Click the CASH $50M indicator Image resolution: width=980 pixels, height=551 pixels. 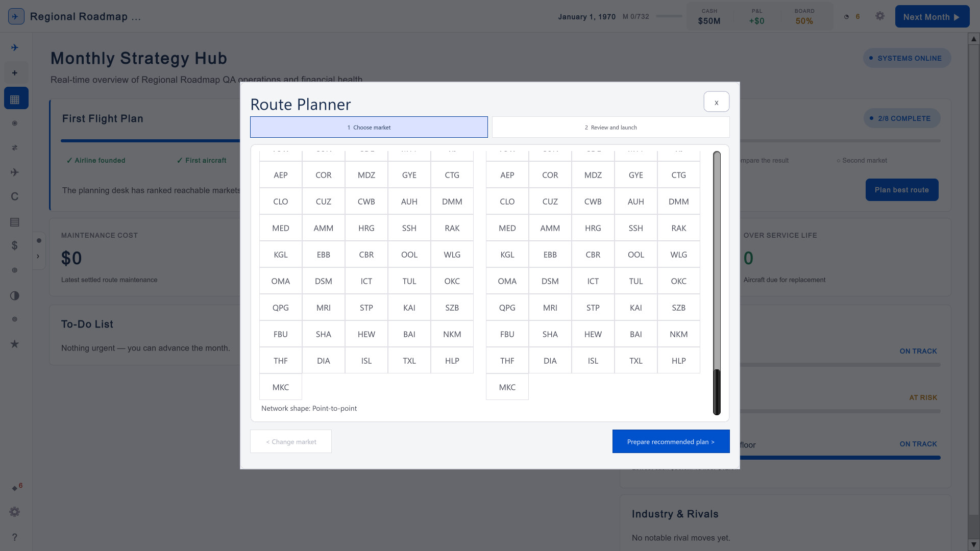coord(709,16)
